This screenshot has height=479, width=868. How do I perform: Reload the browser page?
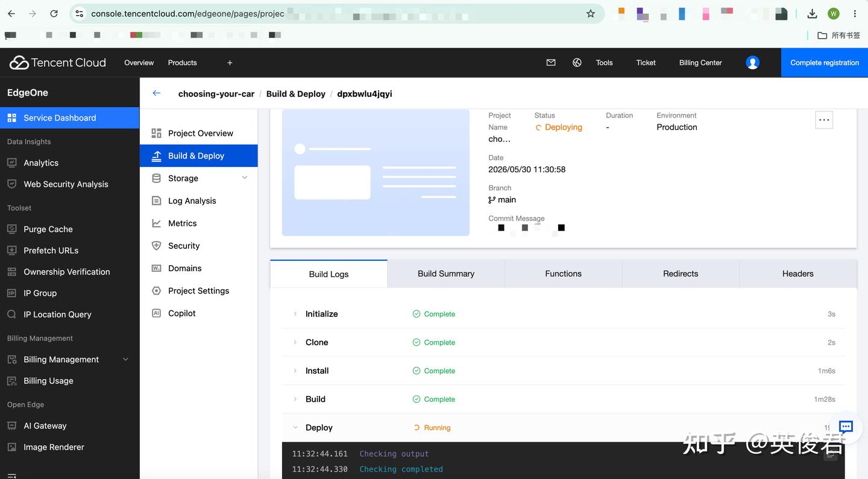(54, 13)
